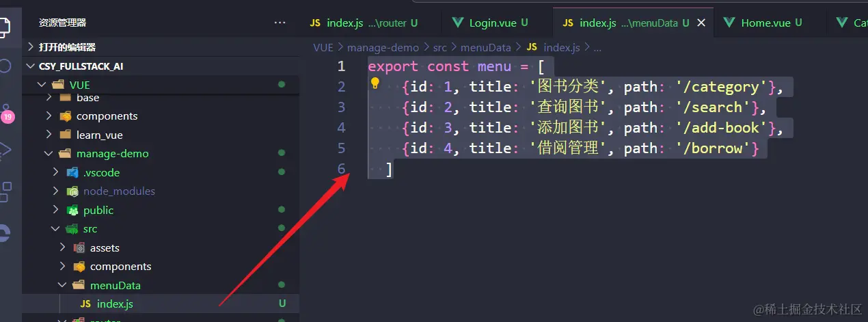Viewport: 868px width, 322px height.
Task: Open the Search icon in activity bar
Action: (x=4, y=66)
